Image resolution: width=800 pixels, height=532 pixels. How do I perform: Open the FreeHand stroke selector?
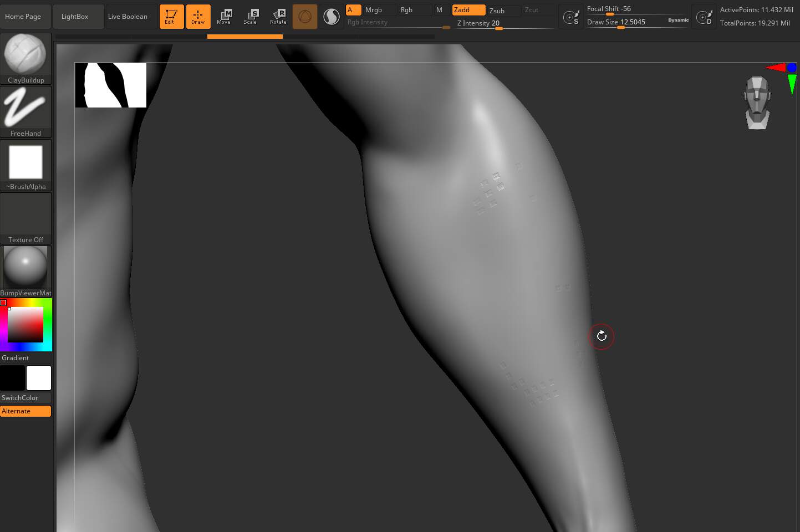click(26, 107)
